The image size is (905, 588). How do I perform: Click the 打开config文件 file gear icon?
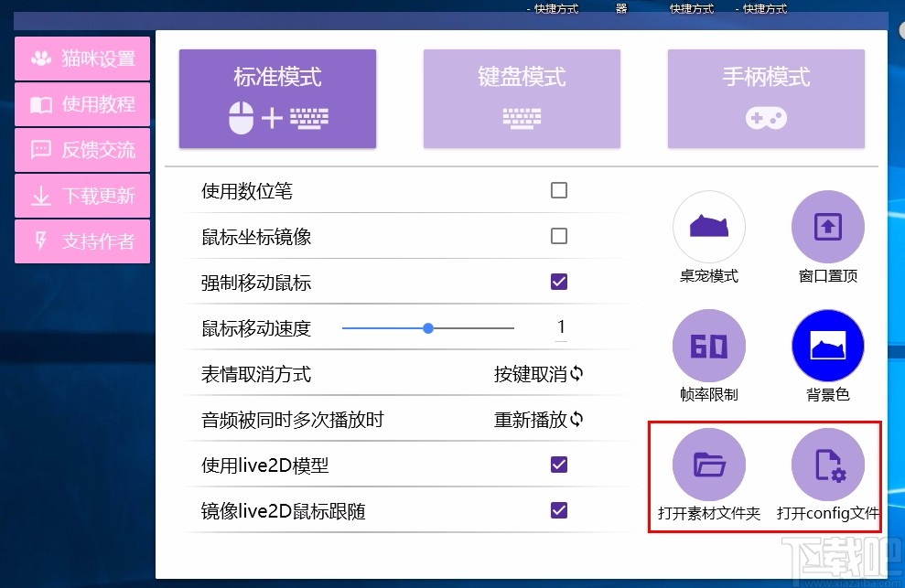tap(827, 465)
